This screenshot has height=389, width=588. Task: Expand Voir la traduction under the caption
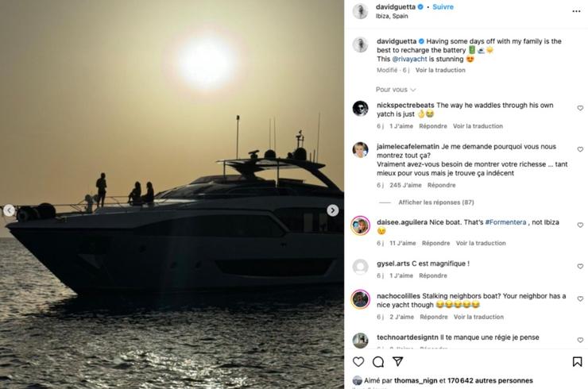tap(440, 70)
